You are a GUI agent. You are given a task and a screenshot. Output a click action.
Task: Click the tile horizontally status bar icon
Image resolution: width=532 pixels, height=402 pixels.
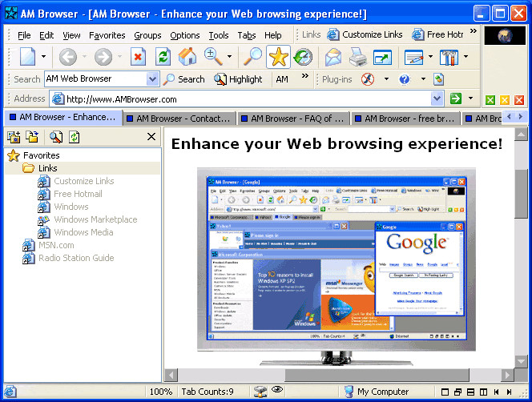click(470, 392)
